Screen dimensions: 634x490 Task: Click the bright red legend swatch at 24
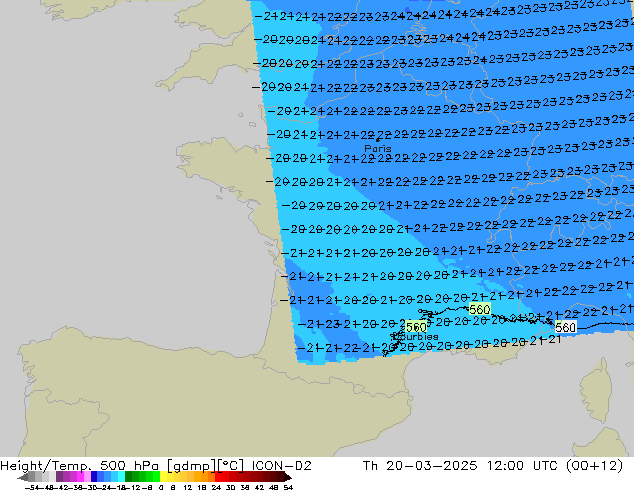[x=218, y=477]
